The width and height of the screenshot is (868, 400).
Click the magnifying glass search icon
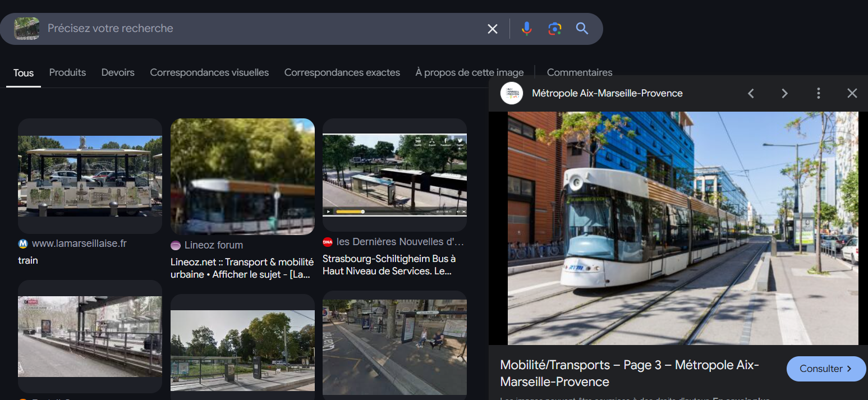(x=582, y=29)
